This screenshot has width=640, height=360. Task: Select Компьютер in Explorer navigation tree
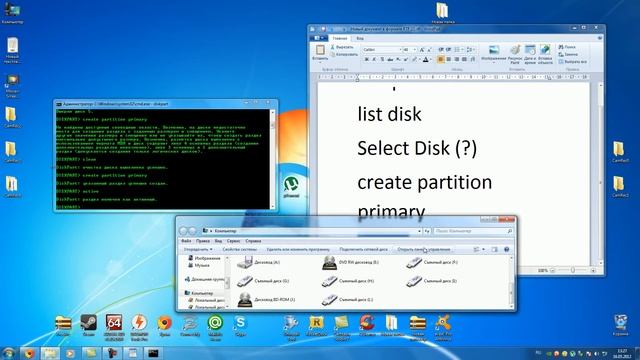click(202, 293)
